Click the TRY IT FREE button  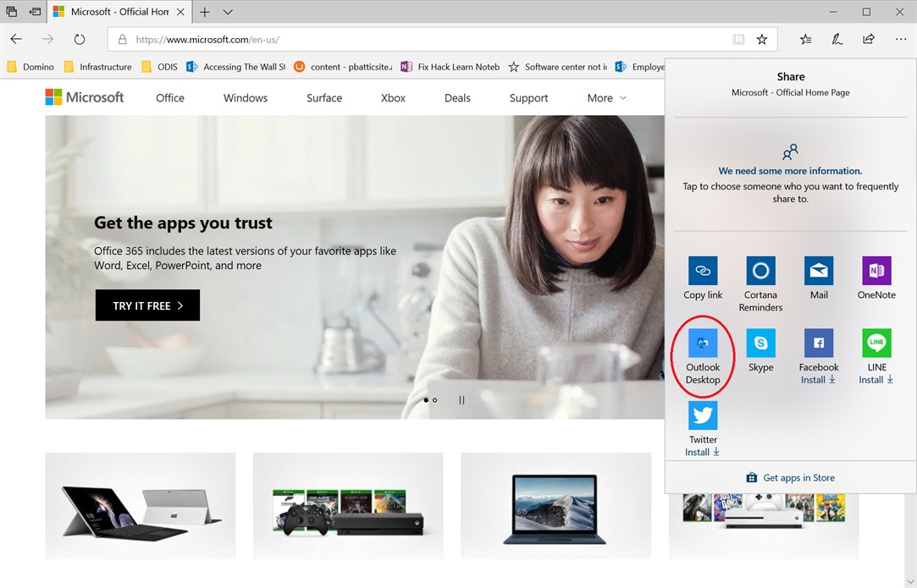click(147, 305)
